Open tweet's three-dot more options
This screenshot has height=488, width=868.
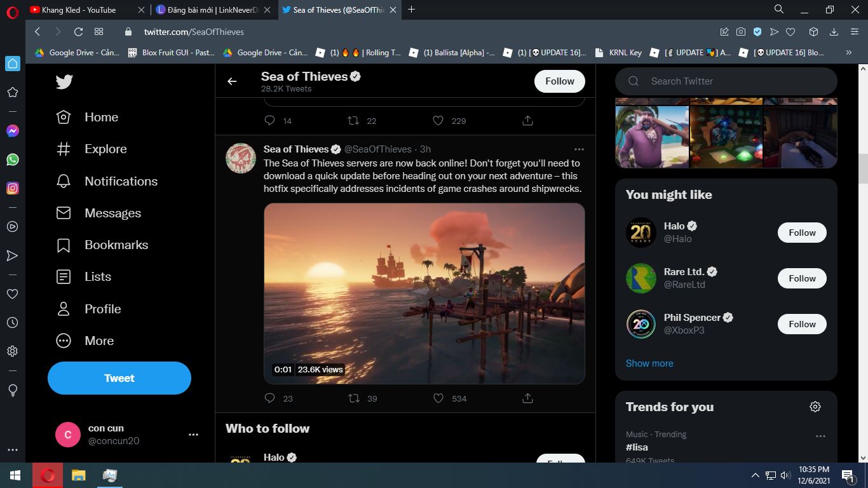[x=578, y=149]
